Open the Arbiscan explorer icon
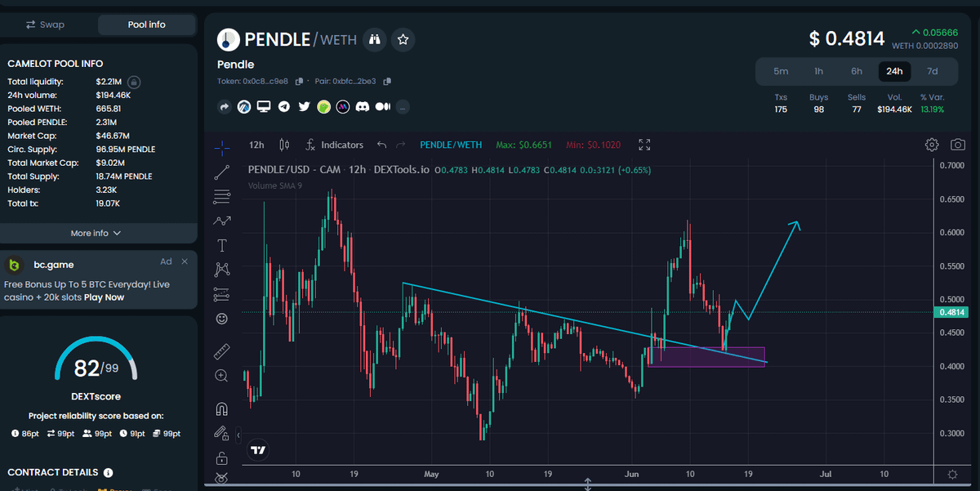 (x=243, y=106)
